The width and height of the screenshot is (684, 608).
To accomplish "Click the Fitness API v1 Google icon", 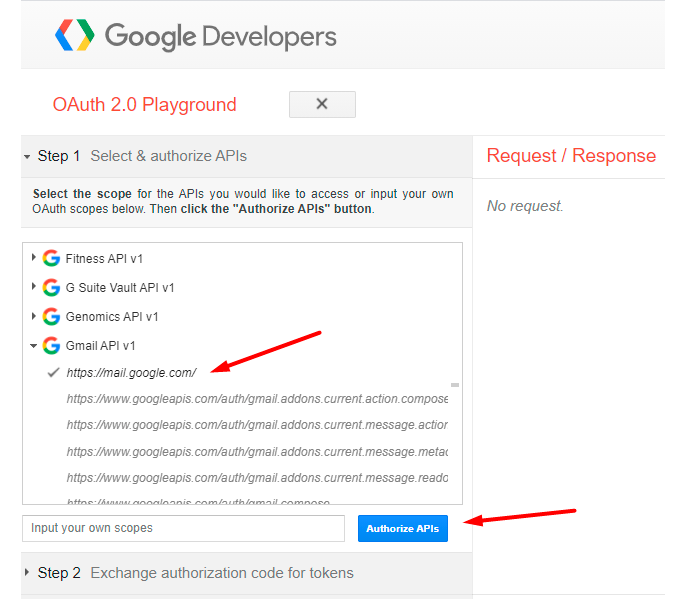I will coord(51,258).
